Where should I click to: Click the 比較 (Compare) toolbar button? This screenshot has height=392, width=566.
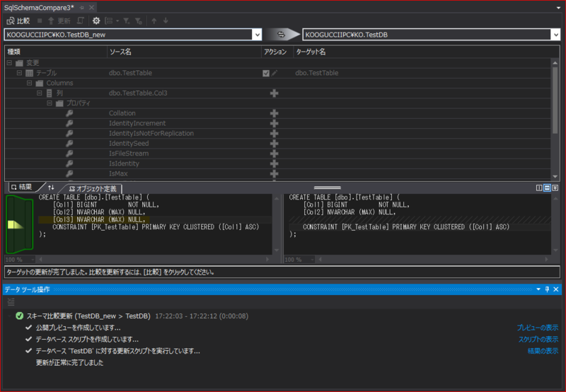point(18,21)
